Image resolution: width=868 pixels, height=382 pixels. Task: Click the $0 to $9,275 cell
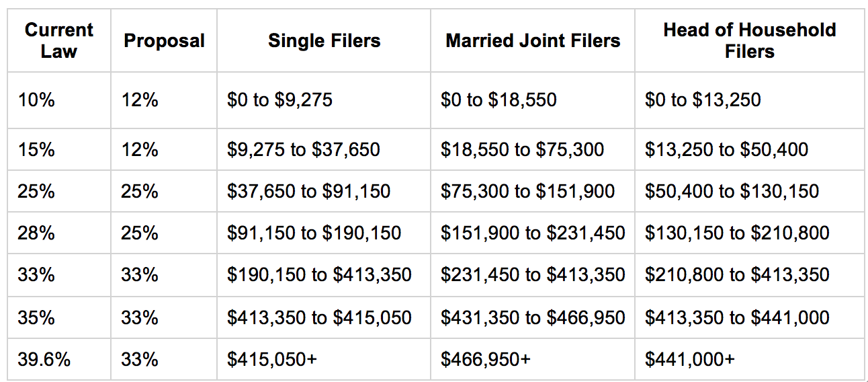coord(324,100)
